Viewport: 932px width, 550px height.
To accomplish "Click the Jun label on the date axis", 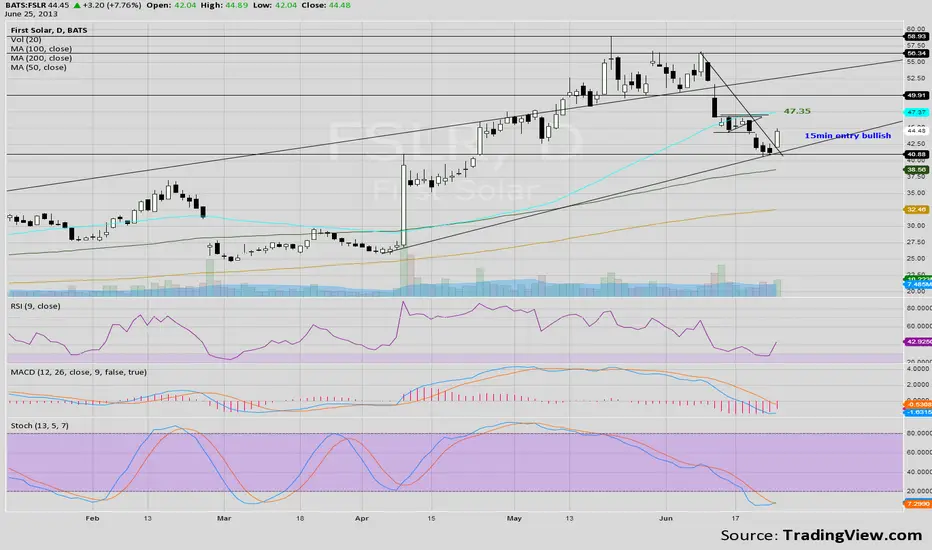I will pos(666,518).
